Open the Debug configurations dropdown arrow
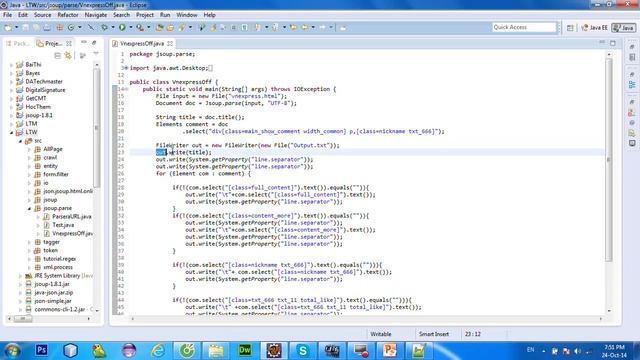The width and height of the screenshot is (640, 360). 113,27
